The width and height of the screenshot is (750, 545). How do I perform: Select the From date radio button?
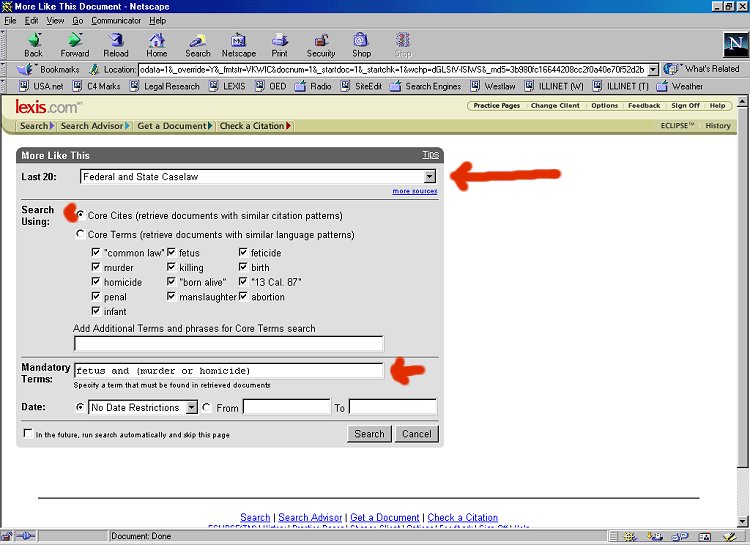207,407
